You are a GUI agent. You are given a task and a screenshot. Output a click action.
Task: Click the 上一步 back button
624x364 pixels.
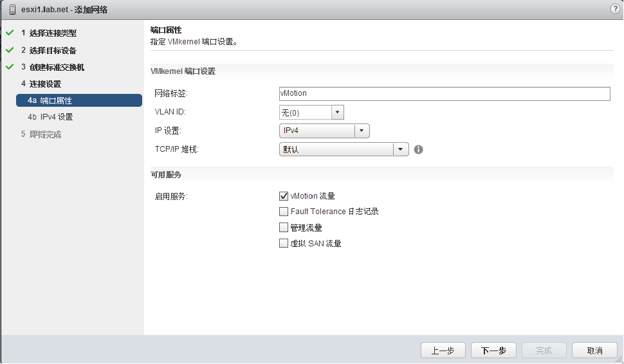(443, 350)
